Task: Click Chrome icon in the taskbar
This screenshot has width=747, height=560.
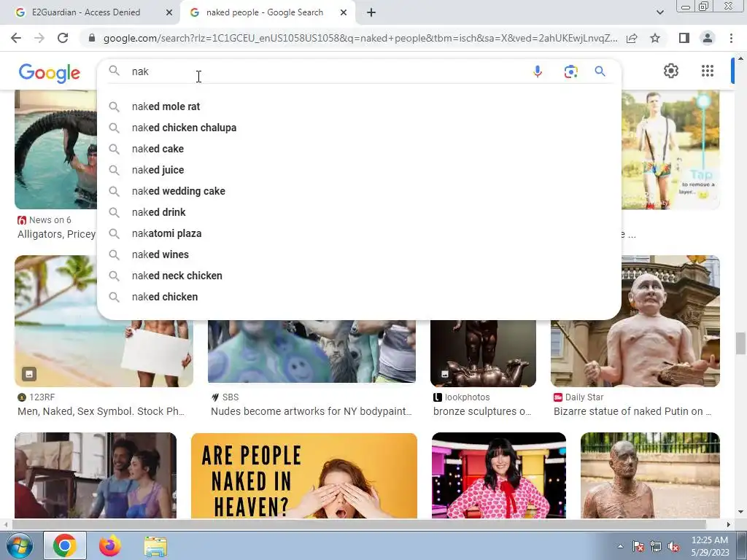Action: [x=65, y=545]
